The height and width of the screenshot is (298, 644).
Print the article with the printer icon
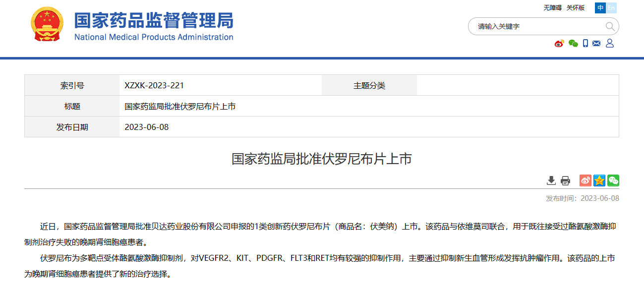(x=565, y=180)
